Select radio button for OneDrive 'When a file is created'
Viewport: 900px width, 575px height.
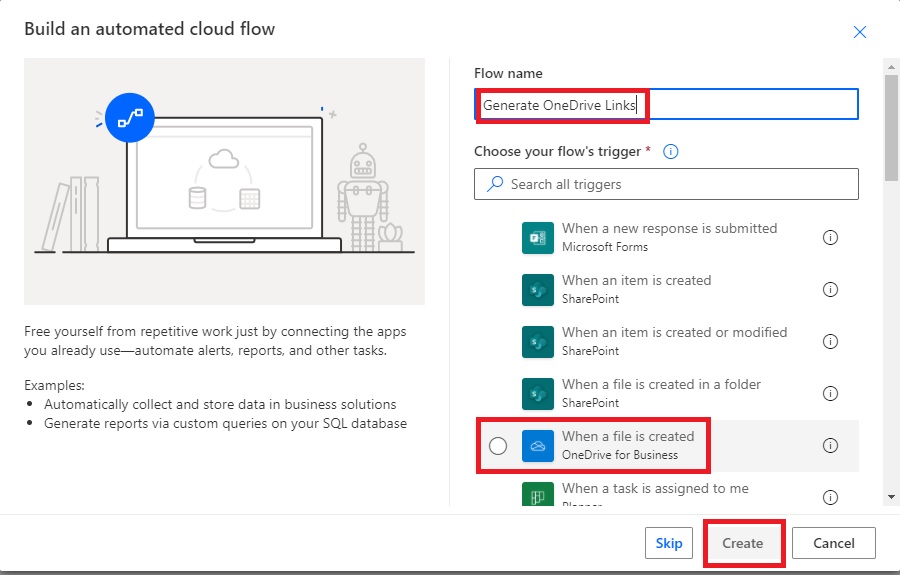click(x=498, y=446)
